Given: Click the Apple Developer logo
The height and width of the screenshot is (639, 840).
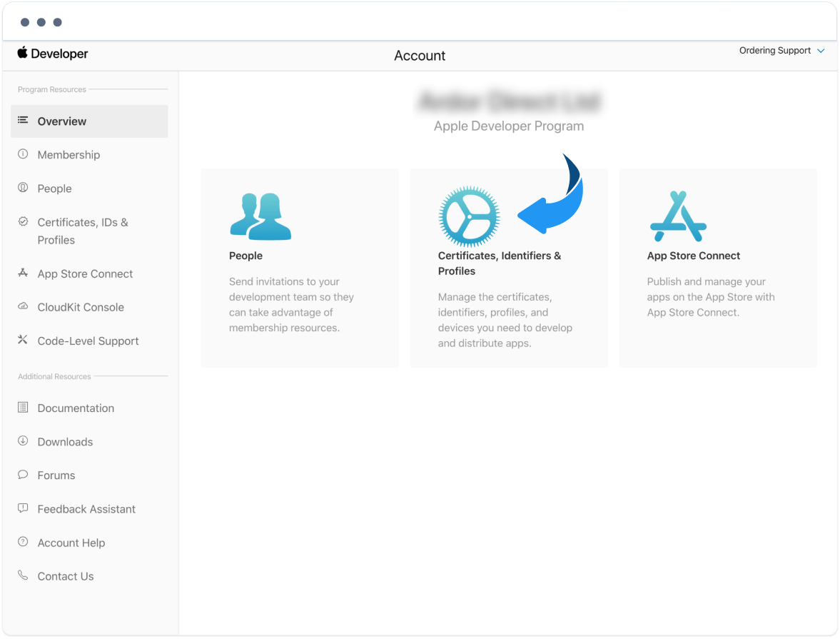Looking at the screenshot, I should click(x=53, y=54).
